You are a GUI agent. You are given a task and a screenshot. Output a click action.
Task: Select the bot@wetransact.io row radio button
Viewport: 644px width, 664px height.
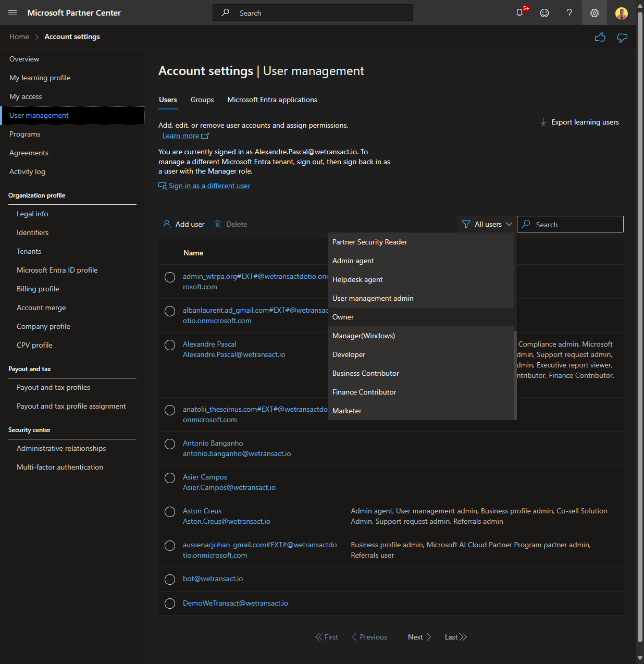(x=170, y=580)
